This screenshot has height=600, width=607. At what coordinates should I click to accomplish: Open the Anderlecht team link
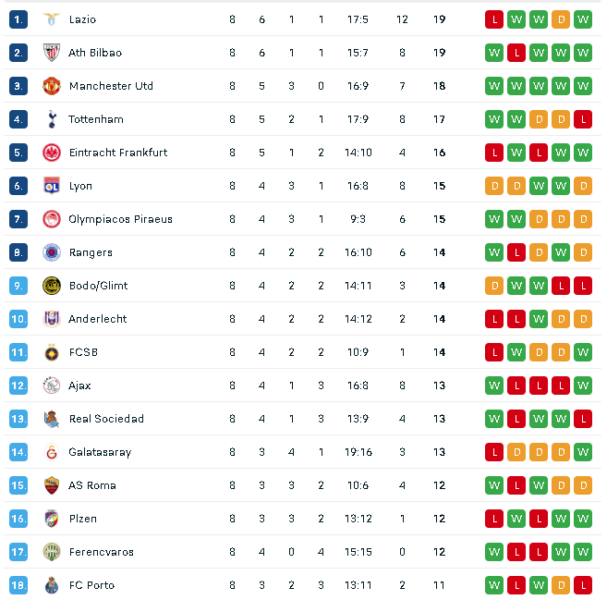coord(98,319)
